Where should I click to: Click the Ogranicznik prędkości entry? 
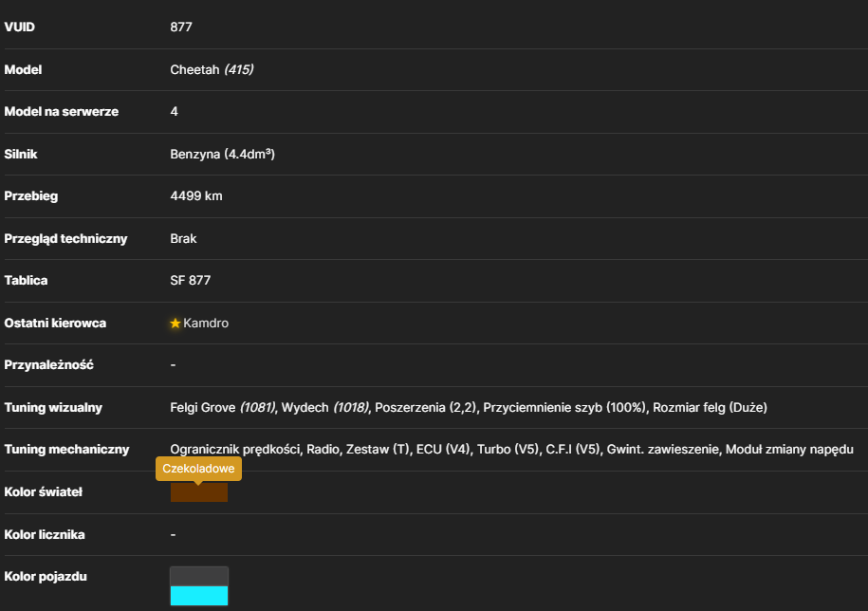click(x=235, y=450)
